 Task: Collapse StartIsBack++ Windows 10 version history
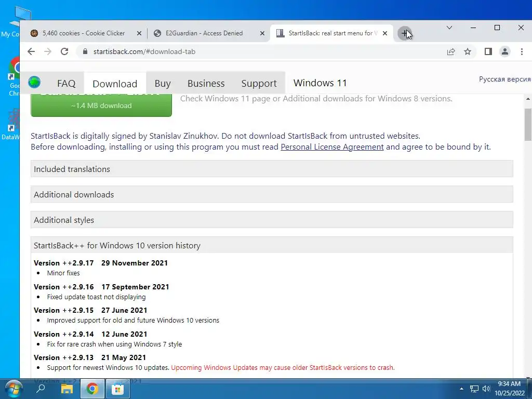pos(272,245)
